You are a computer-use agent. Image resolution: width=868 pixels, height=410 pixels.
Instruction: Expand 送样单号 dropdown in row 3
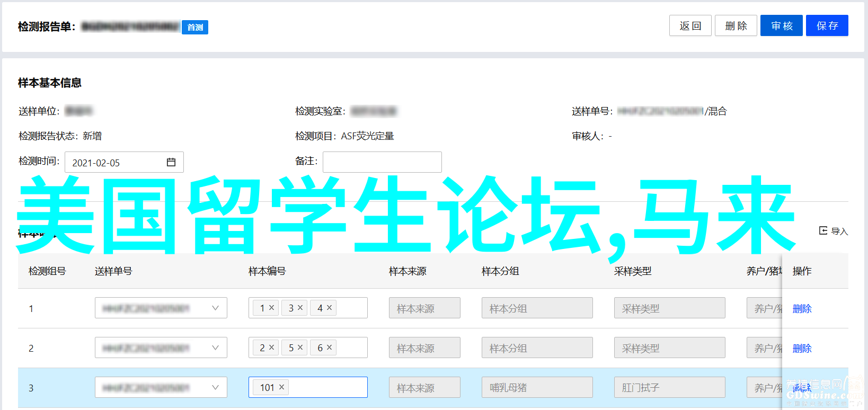click(x=215, y=387)
